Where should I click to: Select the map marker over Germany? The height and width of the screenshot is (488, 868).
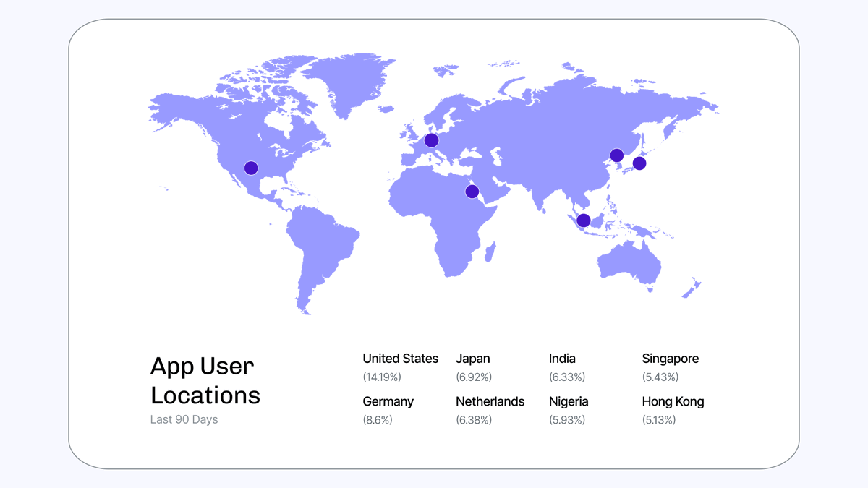pos(432,139)
